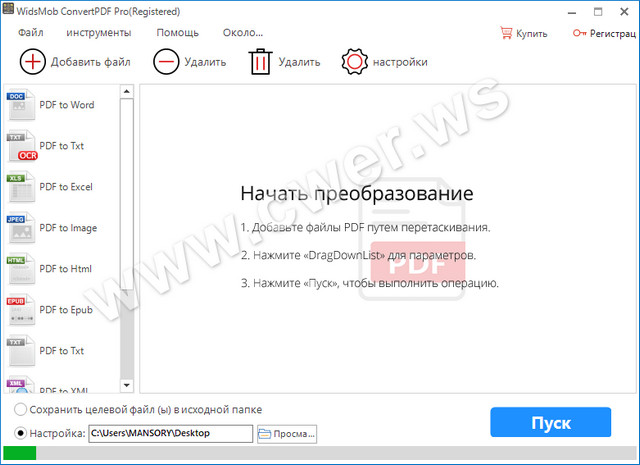This screenshot has width=640, height=465.
Task: Click the Купить link text
Action: pyautogui.click(x=531, y=33)
